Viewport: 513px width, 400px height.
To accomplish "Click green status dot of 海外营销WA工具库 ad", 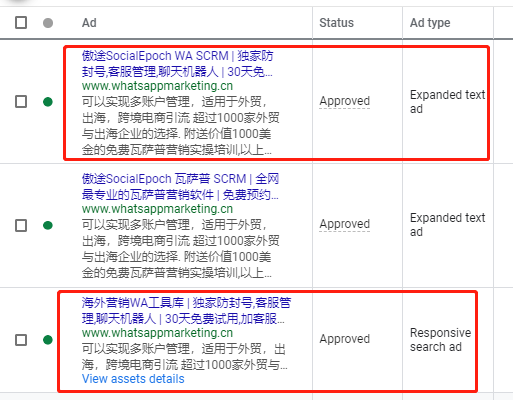I will coord(48,340).
